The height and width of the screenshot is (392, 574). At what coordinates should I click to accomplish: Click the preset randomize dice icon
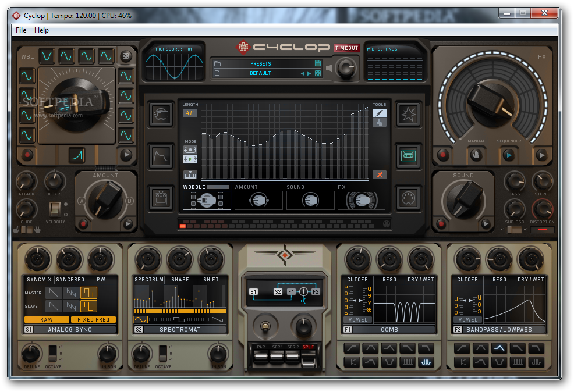click(x=318, y=73)
